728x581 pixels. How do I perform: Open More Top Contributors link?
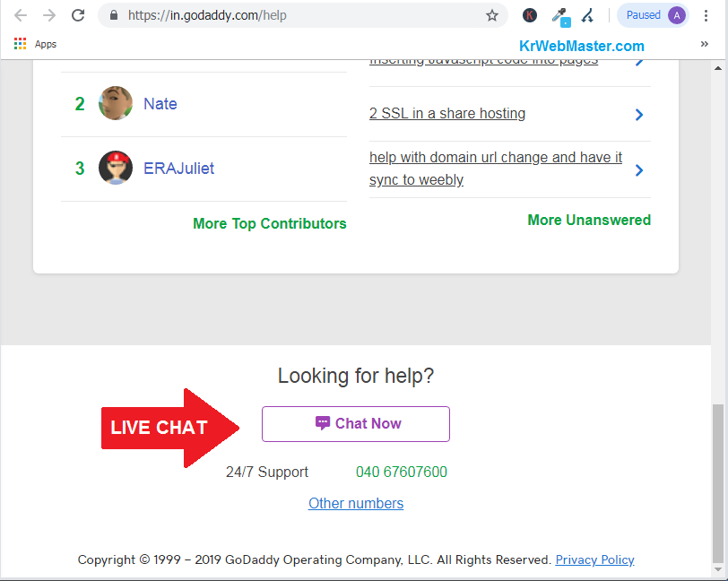tap(269, 223)
